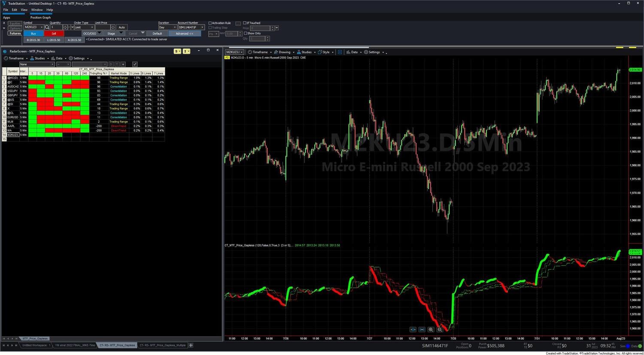Open the Window menu
The image size is (644, 355).
point(36,9)
